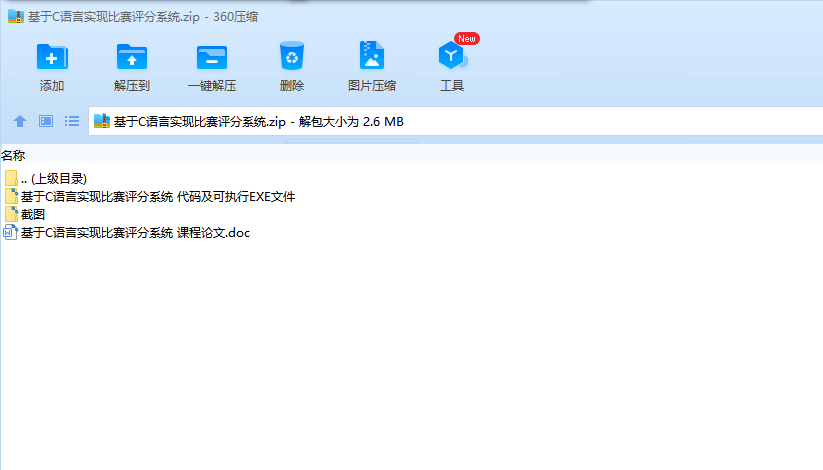Screen dimensions: 823x470
Task: Click the 360压缩 icon in title bar
Action: click(16, 16)
